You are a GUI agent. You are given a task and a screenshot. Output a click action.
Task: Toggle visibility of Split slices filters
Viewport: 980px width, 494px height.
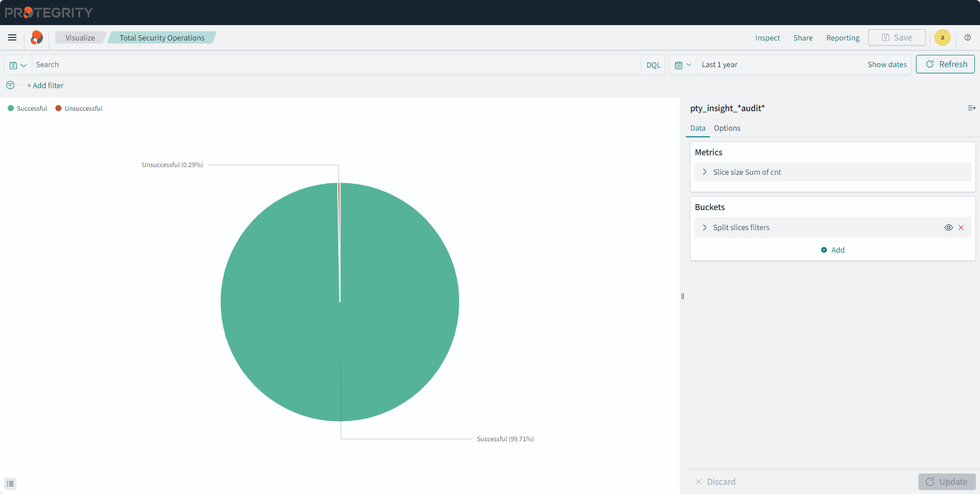click(948, 228)
